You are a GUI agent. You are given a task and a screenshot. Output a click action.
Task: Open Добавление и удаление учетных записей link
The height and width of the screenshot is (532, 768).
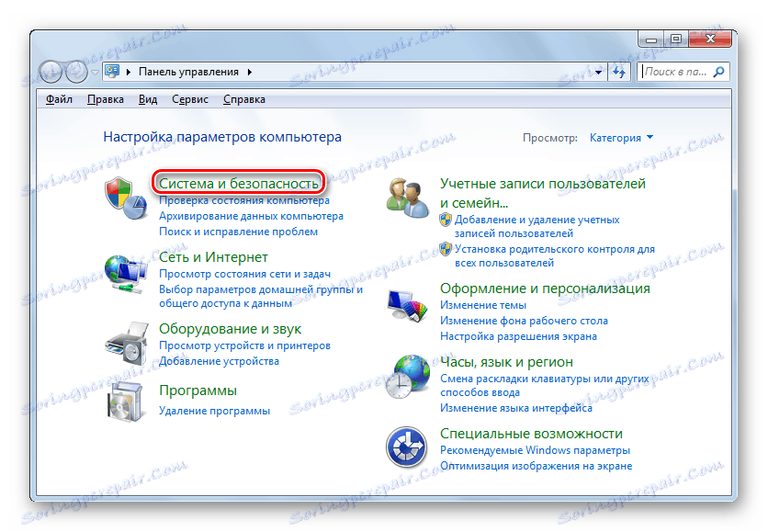(x=536, y=226)
